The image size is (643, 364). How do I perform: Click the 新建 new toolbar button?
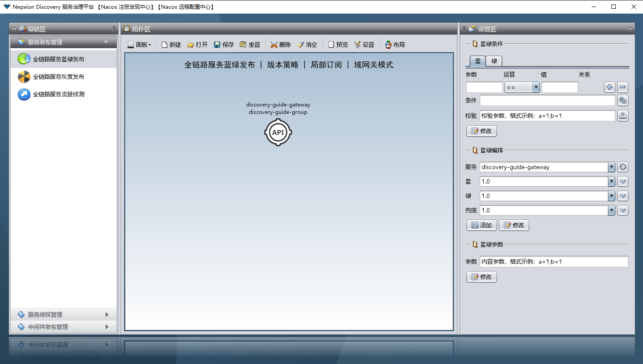[171, 45]
